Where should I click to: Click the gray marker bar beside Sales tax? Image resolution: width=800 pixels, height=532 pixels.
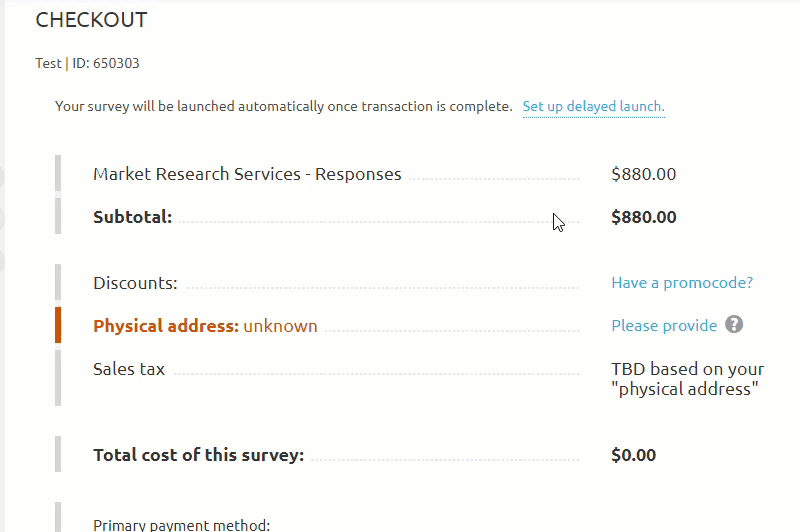pos(58,378)
